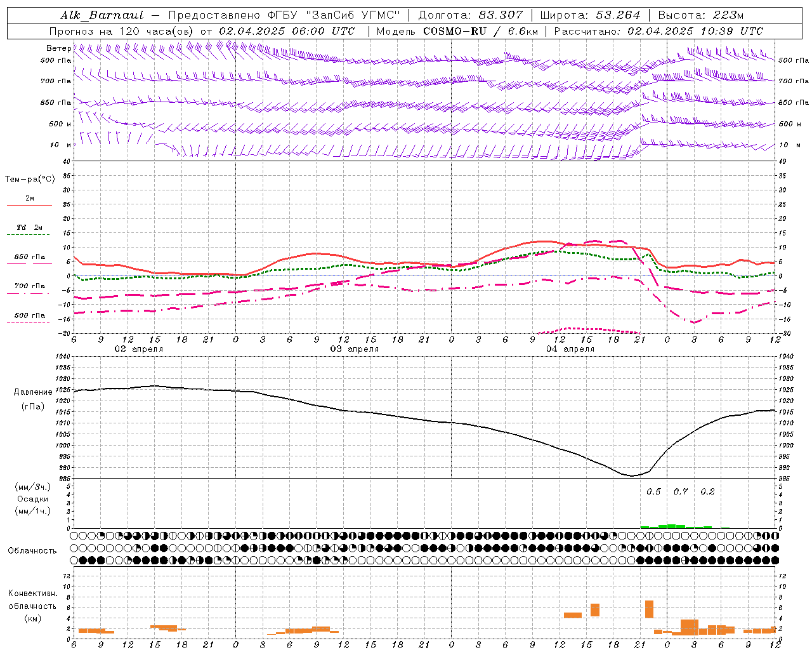
Task: Click the tallest orange convective cloud bar
Action: pyautogui.click(x=649, y=609)
